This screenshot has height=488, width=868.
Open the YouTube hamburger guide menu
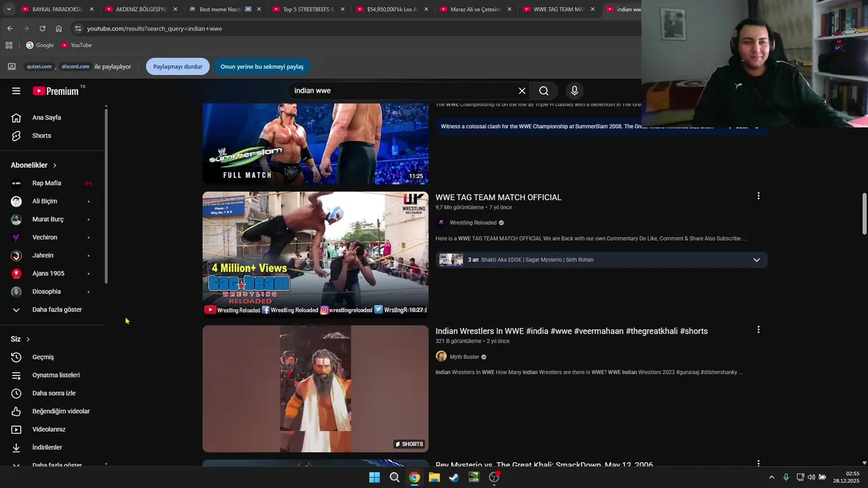click(16, 91)
